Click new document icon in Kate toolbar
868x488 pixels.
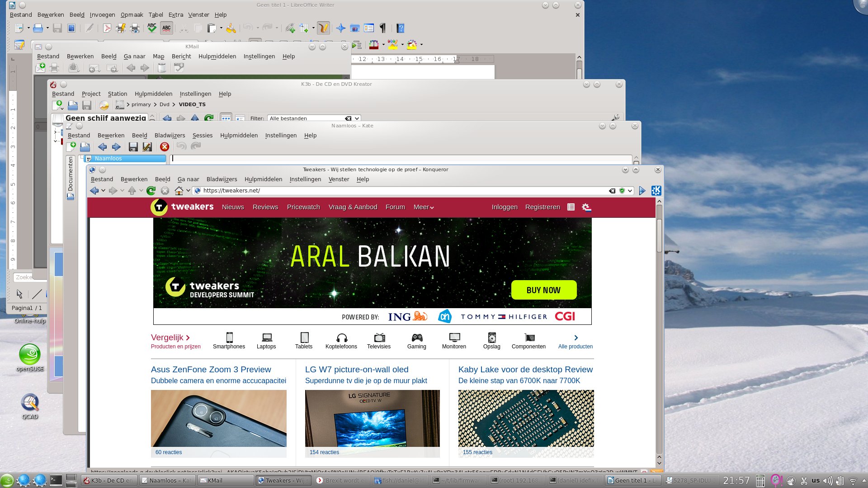tap(71, 146)
